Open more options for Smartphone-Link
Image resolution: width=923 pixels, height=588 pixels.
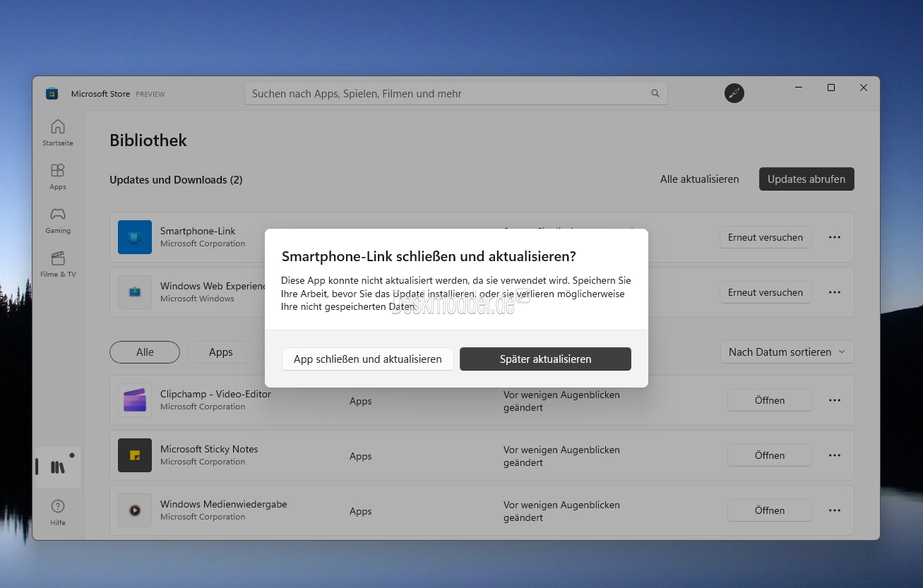pyautogui.click(x=835, y=237)
